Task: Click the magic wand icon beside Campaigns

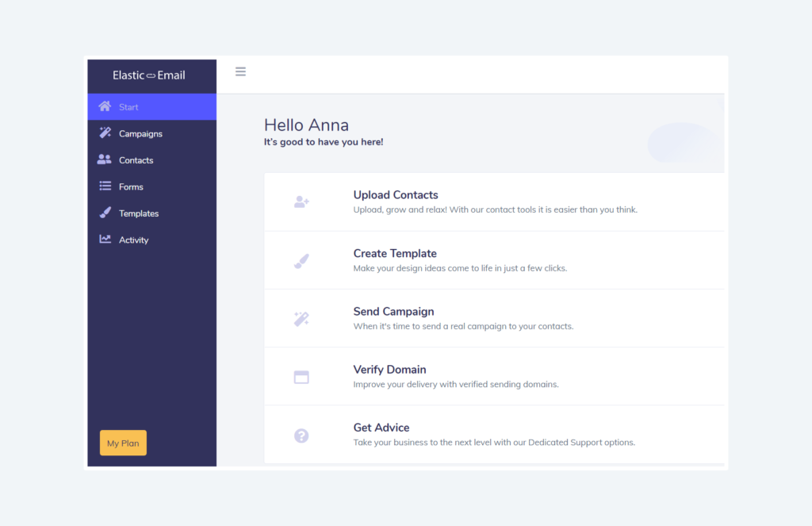Action: click(105, 133)
